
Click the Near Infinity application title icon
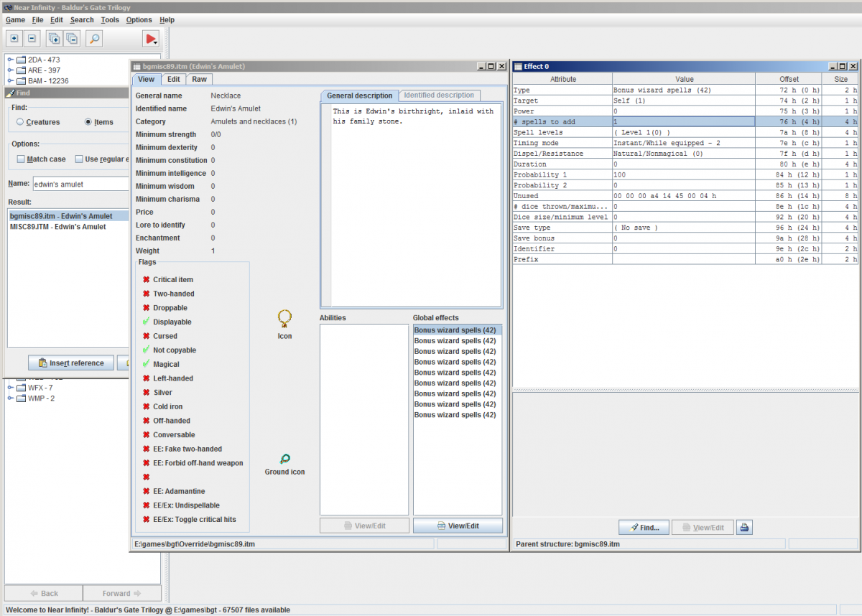(x=6, y=7)
